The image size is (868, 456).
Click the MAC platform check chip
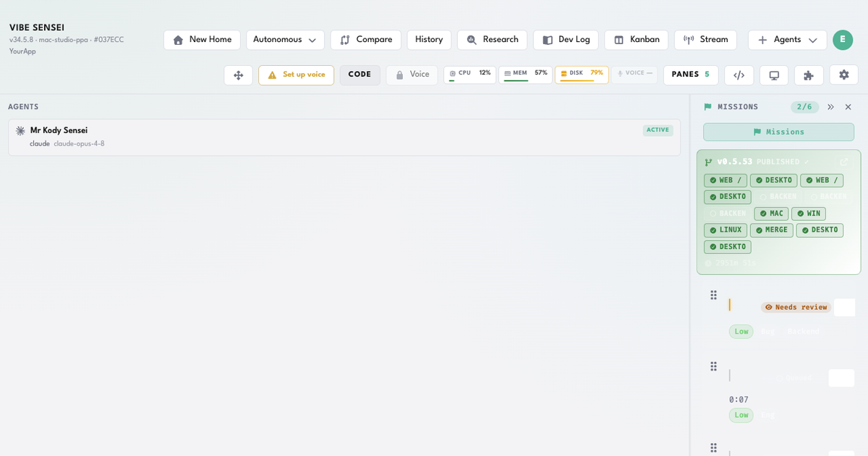(771, 214)
